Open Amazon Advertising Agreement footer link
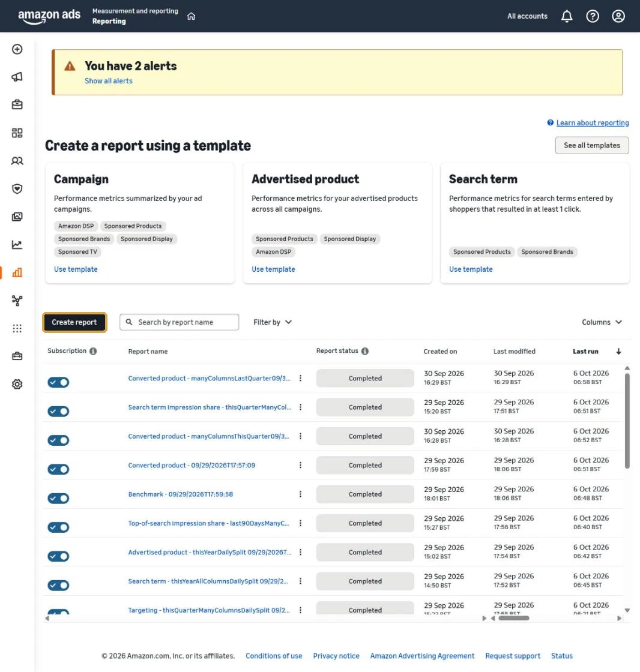640x672 pixels. (x=422, y=656)
